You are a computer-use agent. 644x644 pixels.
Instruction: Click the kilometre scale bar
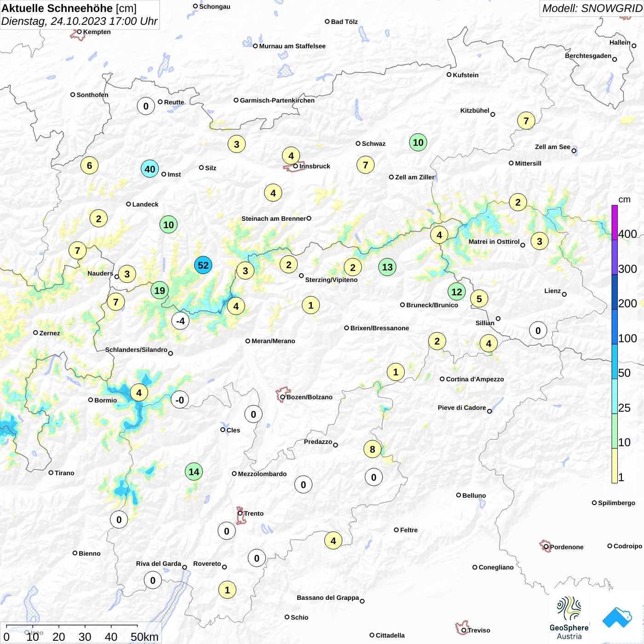pos(81,633)
